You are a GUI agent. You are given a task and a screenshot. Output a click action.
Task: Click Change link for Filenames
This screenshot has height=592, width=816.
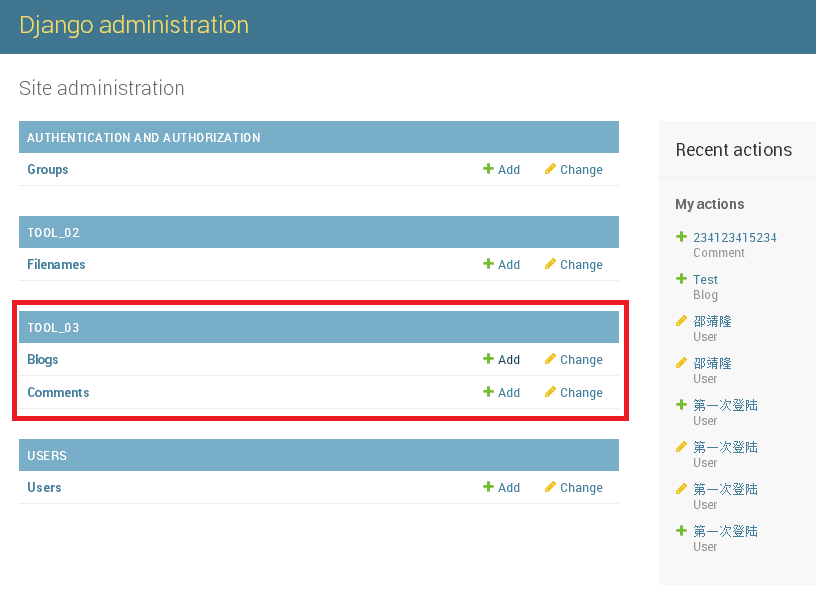(x=581, y=265)
